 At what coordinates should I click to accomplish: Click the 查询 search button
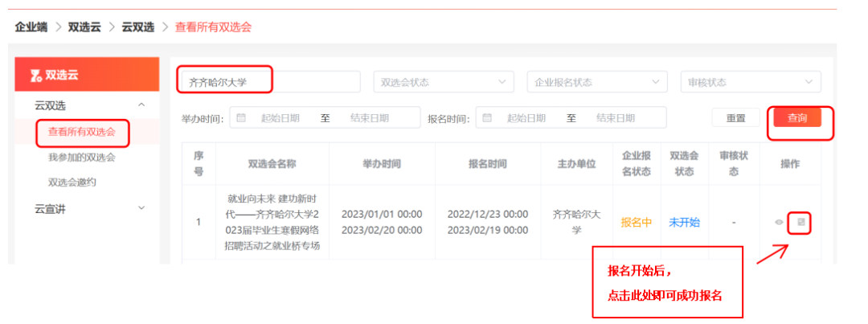pyautogui.click(x=797, y=118)
